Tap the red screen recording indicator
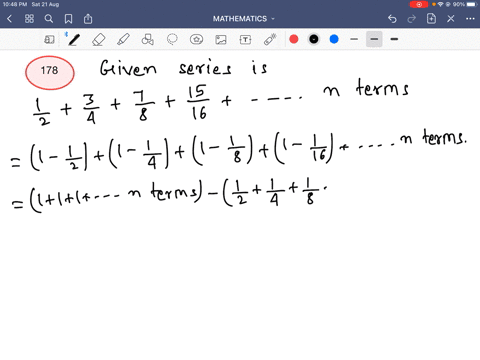 419,4
